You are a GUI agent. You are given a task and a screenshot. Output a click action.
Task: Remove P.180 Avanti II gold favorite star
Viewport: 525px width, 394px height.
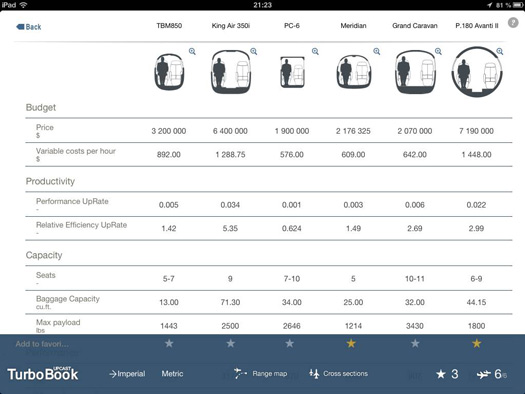pos(477,343)
